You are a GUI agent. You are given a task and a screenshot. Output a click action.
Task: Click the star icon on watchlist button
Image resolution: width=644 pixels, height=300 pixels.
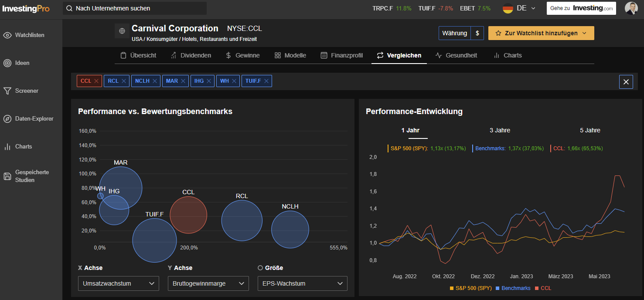(x=498, y=33)
